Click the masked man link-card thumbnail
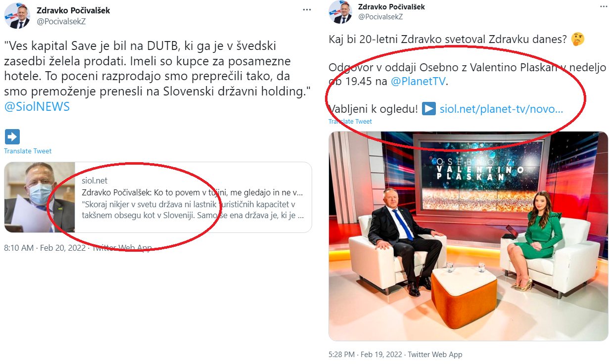The image size is (609, 364). (40, 197)
